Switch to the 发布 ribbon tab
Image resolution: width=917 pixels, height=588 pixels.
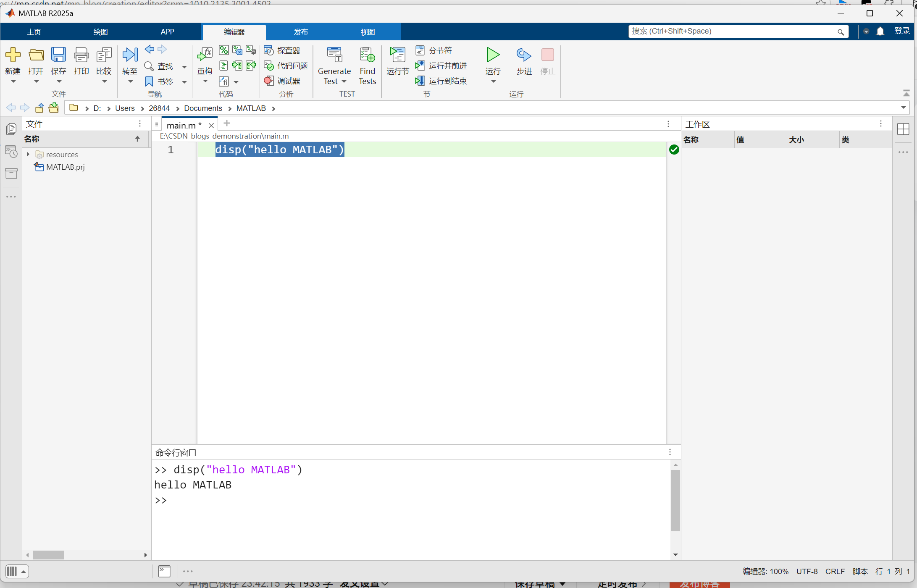(301, 32)
